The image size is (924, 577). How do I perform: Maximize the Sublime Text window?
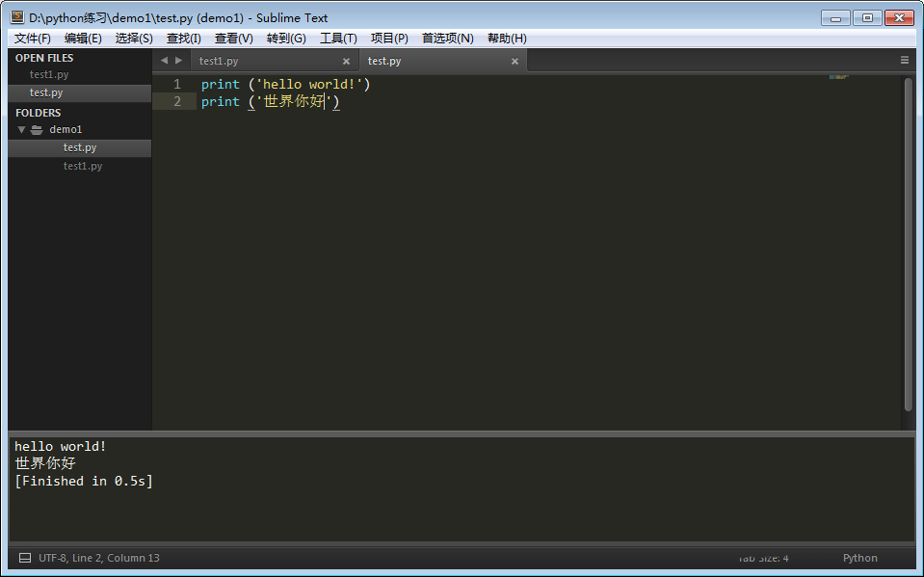tap(867, 18)
